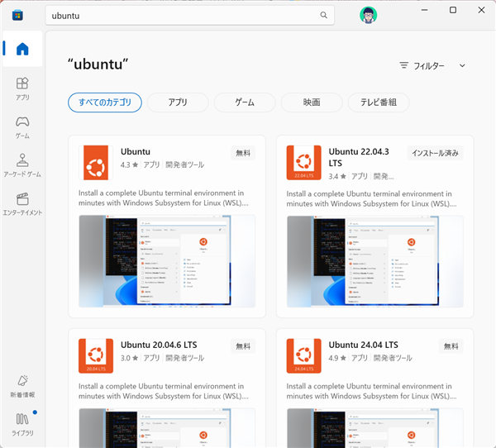Click the 4.9 star rating on Ubuntu 24.04
Viewport: 496px width, 448px height.
click(x=337, y=358)
